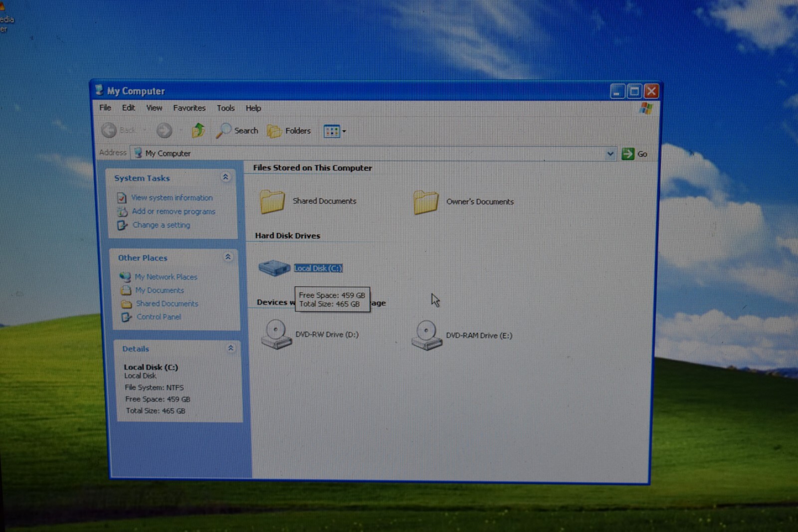Select the Owner's Documents folder icon
This screenshot has height=532, width=798.
point(426,202)
